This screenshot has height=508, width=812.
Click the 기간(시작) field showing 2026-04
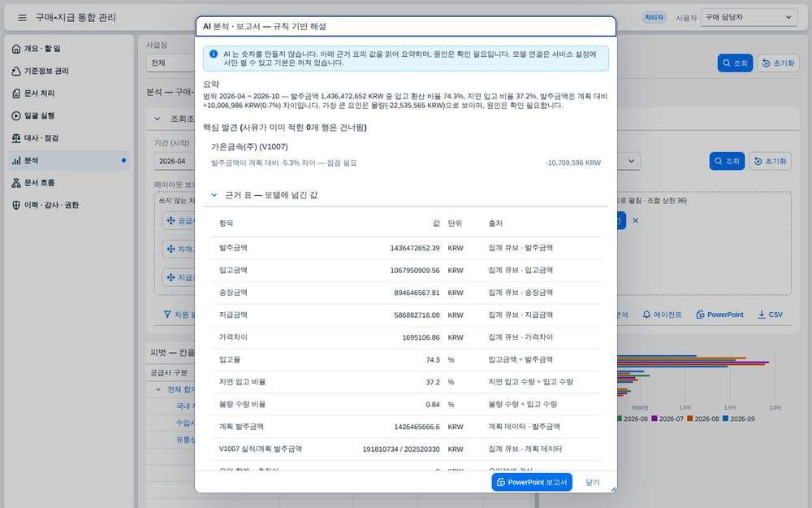click(175, 161)
